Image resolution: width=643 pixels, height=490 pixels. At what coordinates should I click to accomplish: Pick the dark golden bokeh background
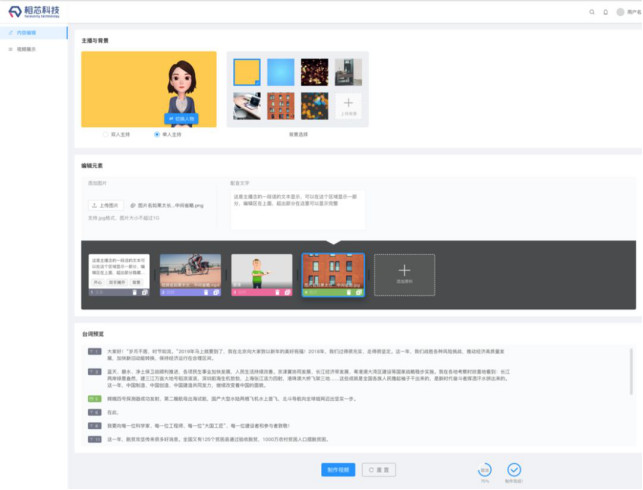tap(315, 72)
